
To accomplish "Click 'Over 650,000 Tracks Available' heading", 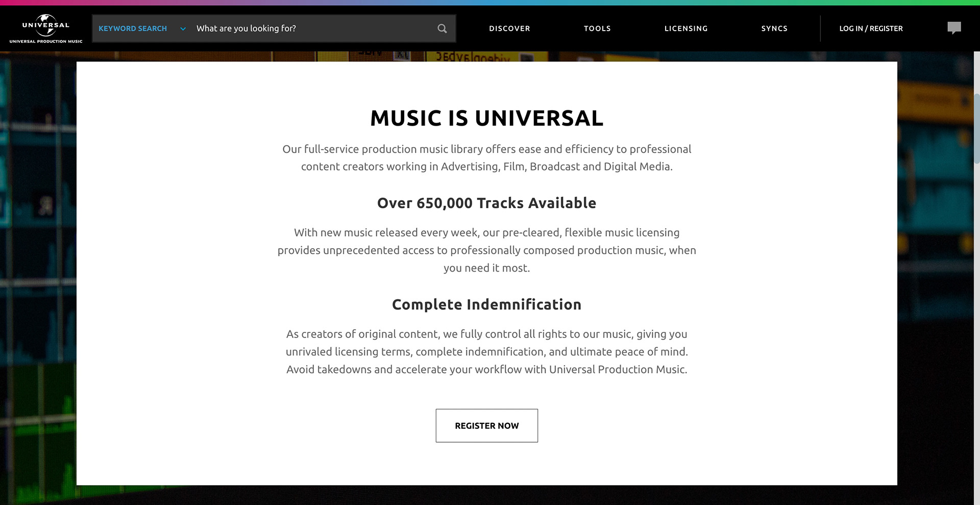I will click(486, 203).
